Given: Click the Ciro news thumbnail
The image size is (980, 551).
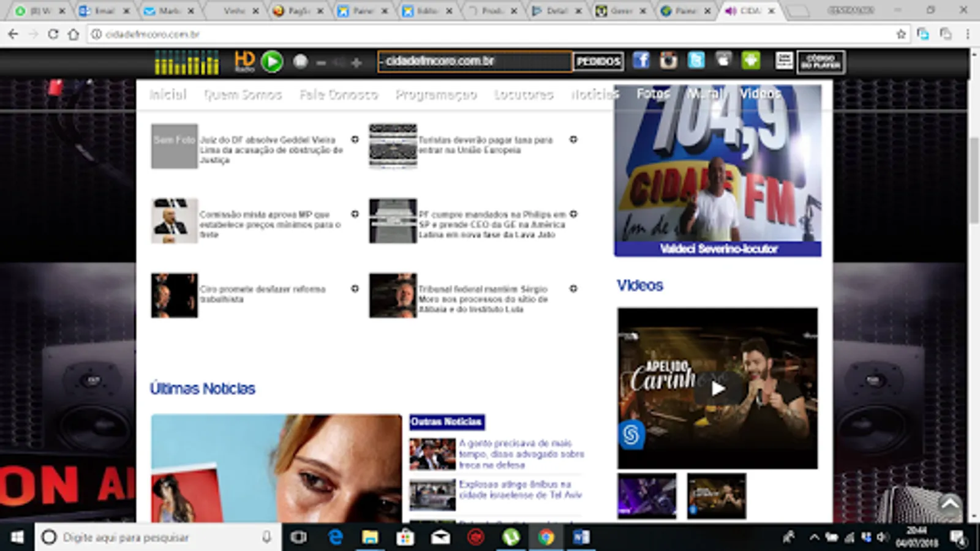Looking at the screenshot, I should tap(175, 296).
